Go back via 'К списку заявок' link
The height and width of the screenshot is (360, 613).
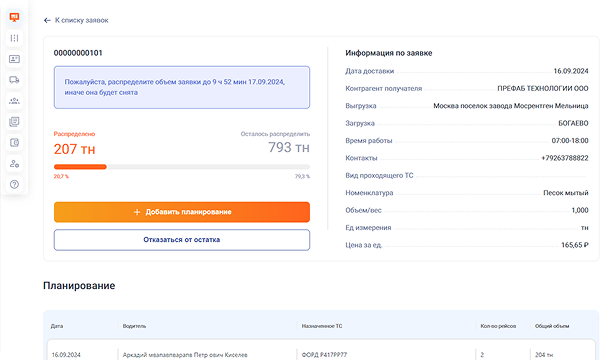point(81,20)
